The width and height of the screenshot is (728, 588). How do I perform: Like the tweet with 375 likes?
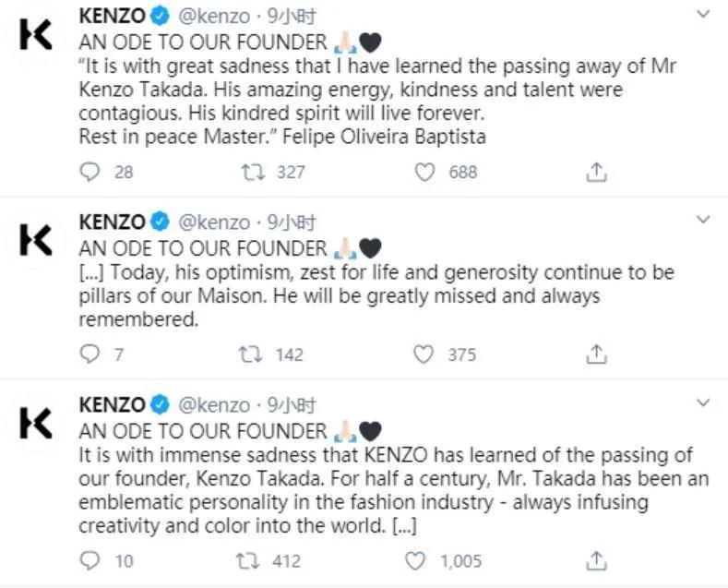point(424,354)
